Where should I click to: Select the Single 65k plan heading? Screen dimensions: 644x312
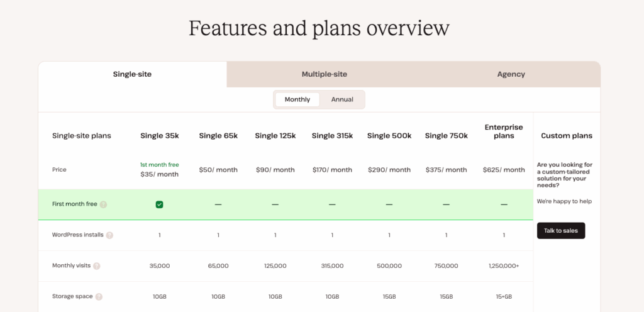click(x=218, y=136)
